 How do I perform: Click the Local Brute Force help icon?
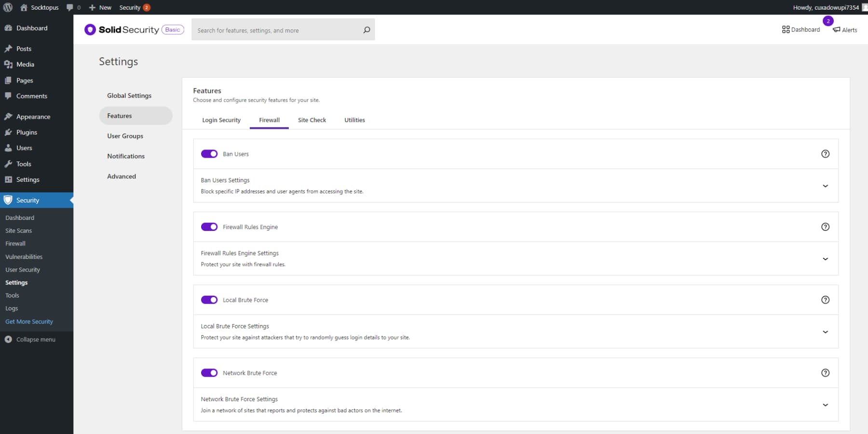[x=826, y=299]
